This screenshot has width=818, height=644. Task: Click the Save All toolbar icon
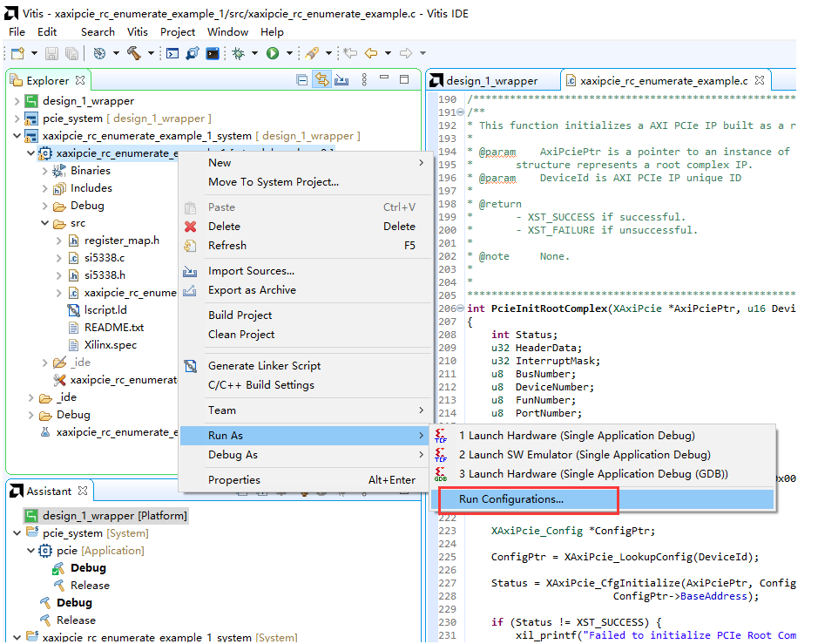71,53
